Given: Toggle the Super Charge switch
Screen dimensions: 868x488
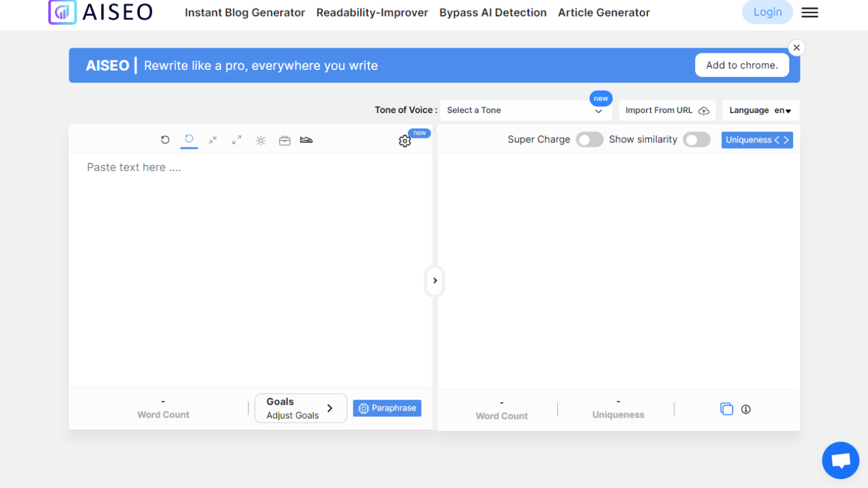Looking at the screenshot, I should 590,140.
